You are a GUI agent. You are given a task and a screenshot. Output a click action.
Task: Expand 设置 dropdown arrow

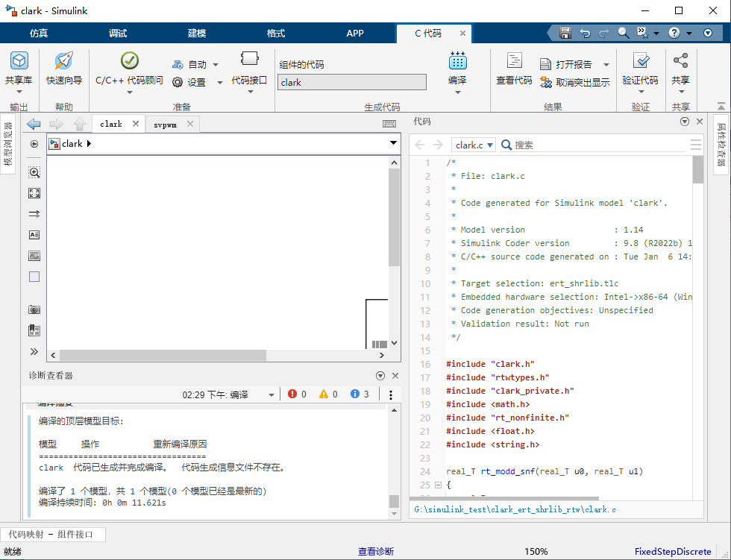tap(219, 83)
